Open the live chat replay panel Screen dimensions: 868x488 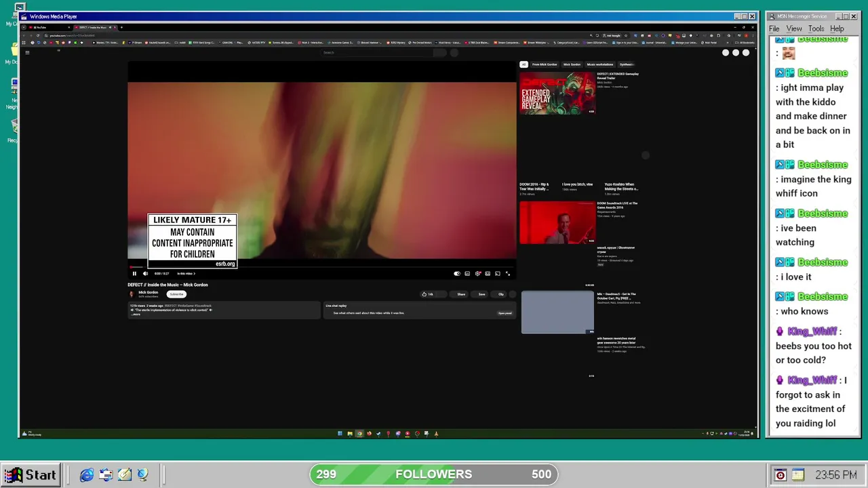pyautogui.click(x=505, y=313)
